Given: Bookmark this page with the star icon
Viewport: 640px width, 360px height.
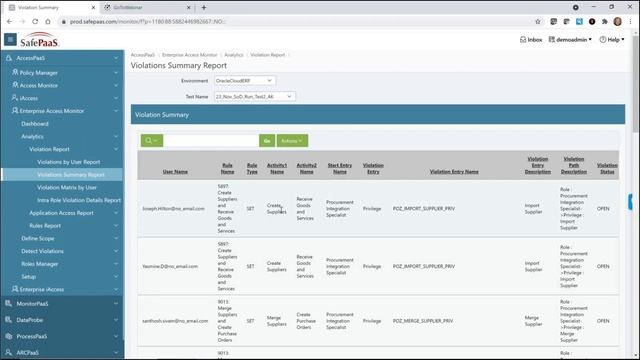Looking at the screenshot, I should point(538,22).
